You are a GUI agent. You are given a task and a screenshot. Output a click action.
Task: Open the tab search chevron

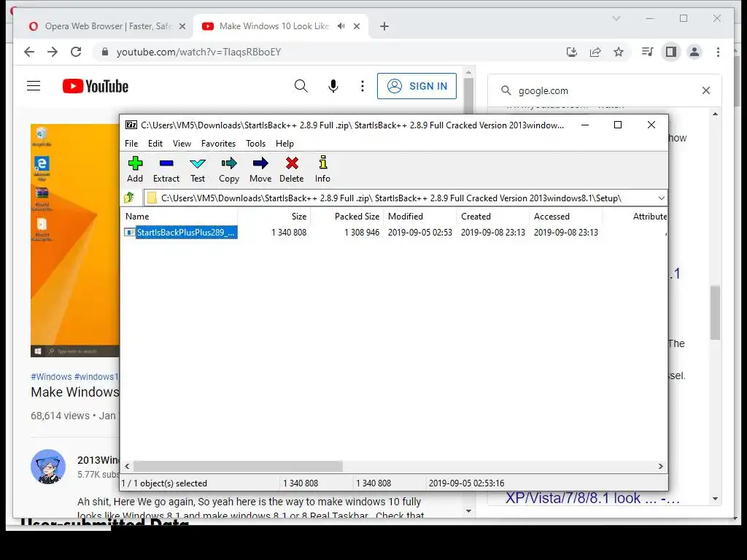pyautogui.click(x=616, y=18)
